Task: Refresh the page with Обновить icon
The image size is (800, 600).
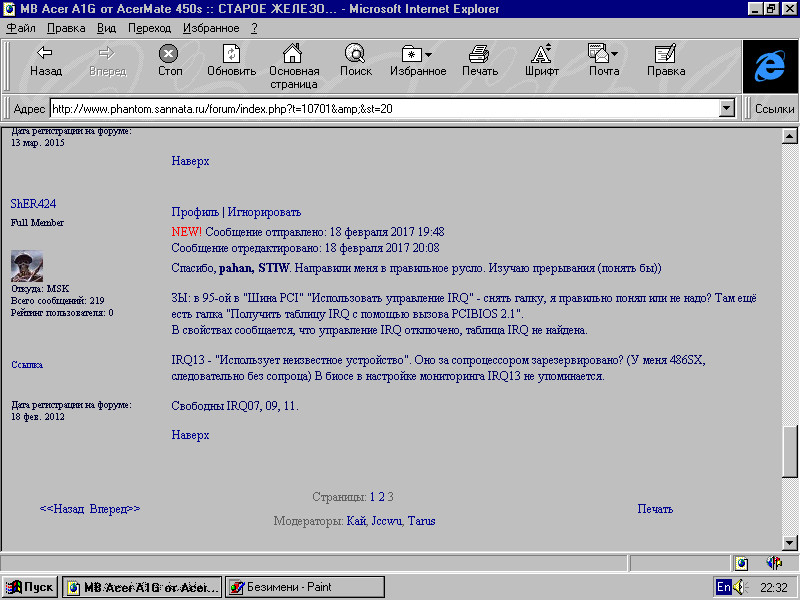Action: pyautogui.click(x=231, y=61)
